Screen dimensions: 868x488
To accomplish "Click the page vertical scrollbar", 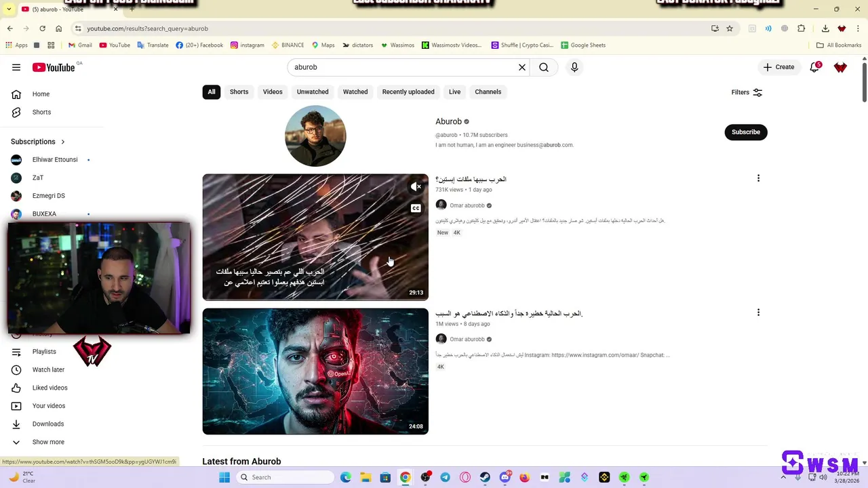I will click(864, 81).
